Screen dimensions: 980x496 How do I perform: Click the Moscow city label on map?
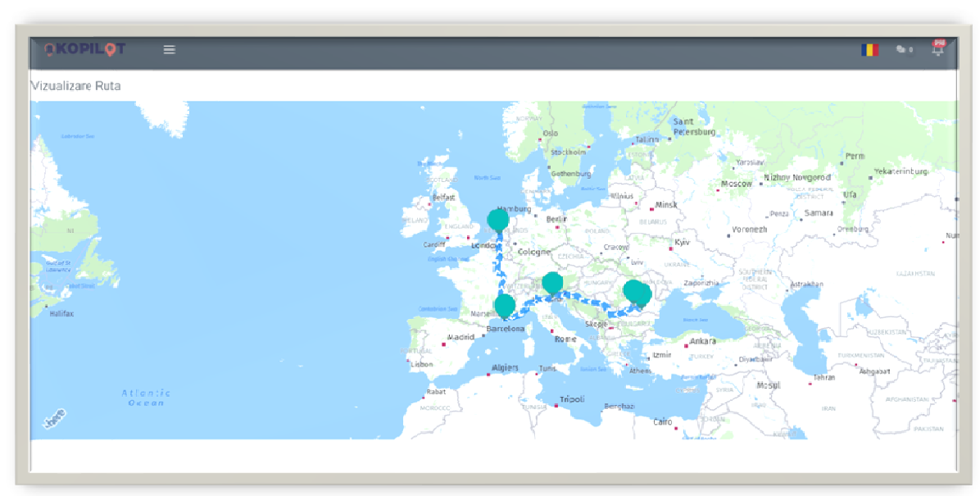(x=736, y=184)
